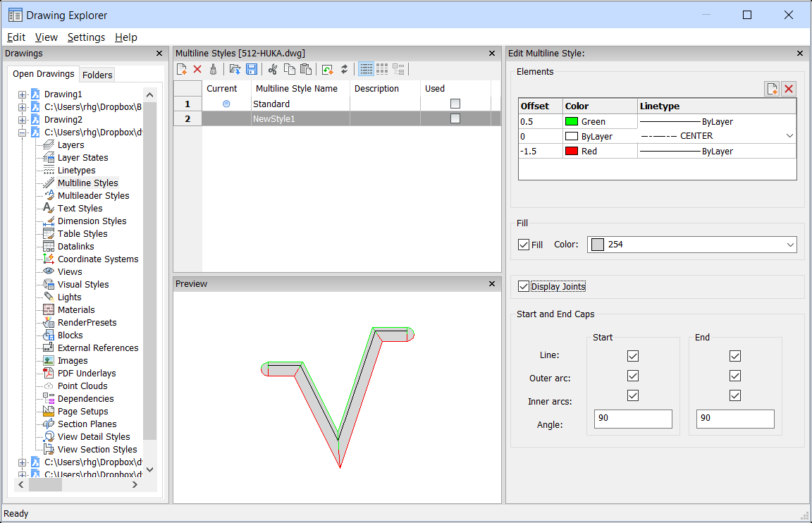Toggle the Display Joints checkbox
Image resolution: width=812 pixels, height=523 pixels.
(x=524, y=286)
